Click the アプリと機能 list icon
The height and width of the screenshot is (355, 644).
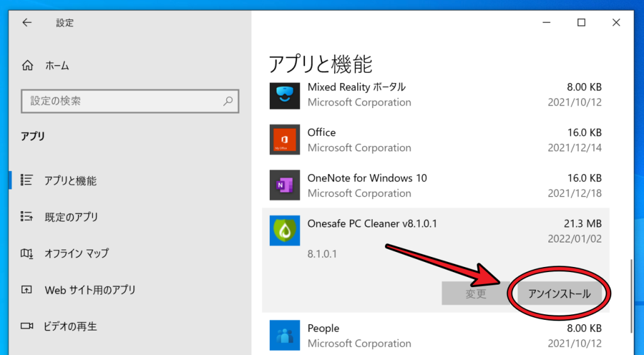pyautogui.click(x=26, y=180)
